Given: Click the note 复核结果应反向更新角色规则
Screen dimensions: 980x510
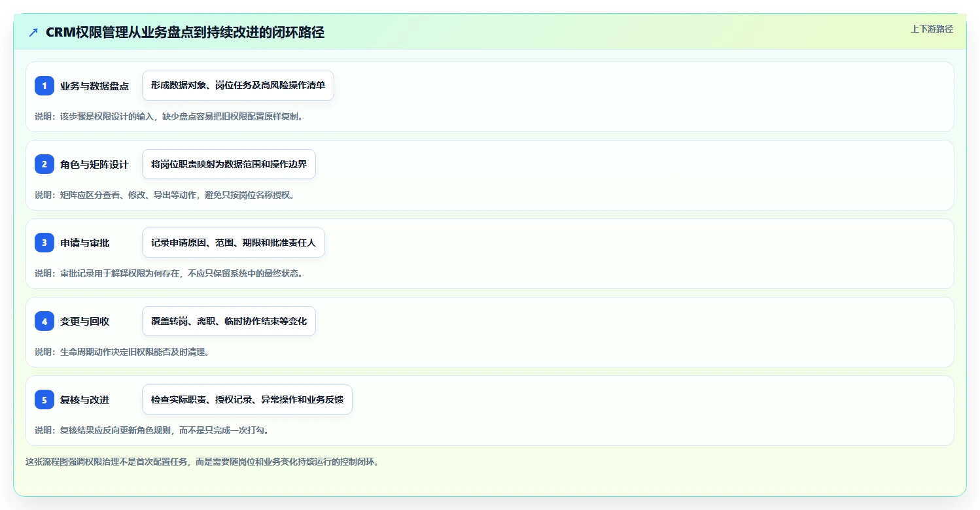Looking at the screenshot, I should pos(152,430).
